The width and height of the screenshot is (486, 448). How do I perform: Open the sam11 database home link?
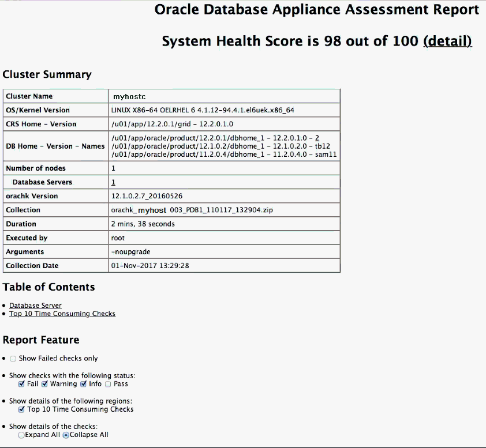(x=326, y=154)
